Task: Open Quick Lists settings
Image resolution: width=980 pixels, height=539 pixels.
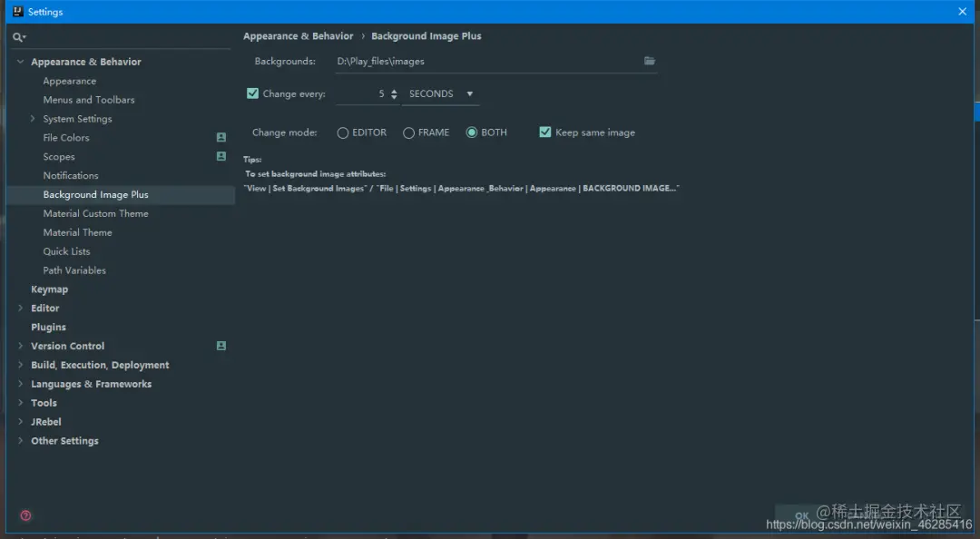Action: click(66, 251)
